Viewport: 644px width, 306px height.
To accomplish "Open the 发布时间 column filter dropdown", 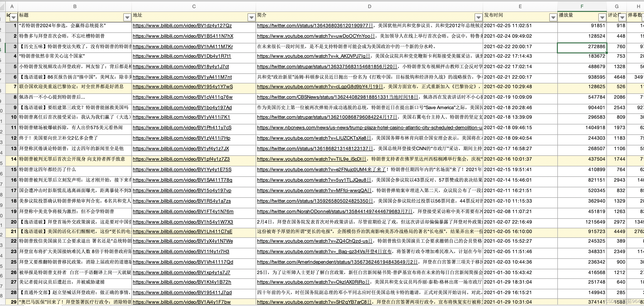I will 553,17.
